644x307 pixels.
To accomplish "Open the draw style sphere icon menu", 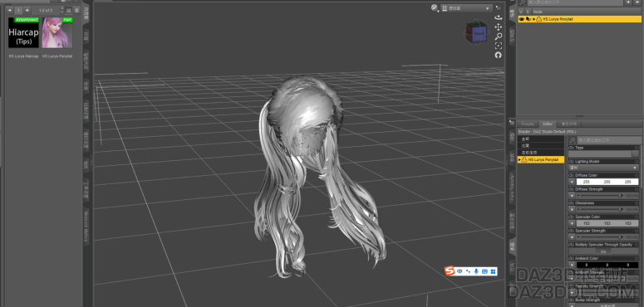I will [x=435, y=7].
